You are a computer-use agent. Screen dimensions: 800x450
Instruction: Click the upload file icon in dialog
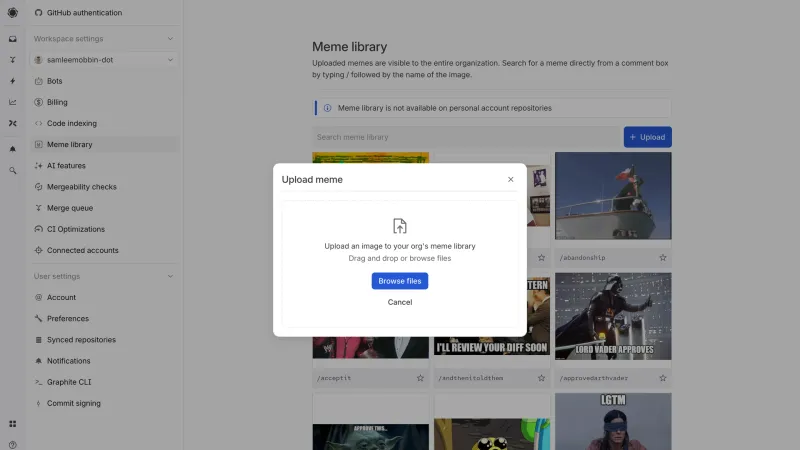click(x=399, y=226)
